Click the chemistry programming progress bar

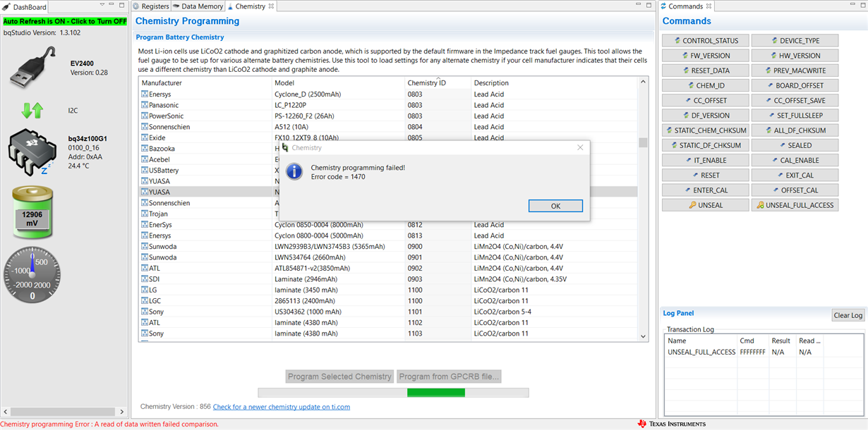(x=393, y=393)
